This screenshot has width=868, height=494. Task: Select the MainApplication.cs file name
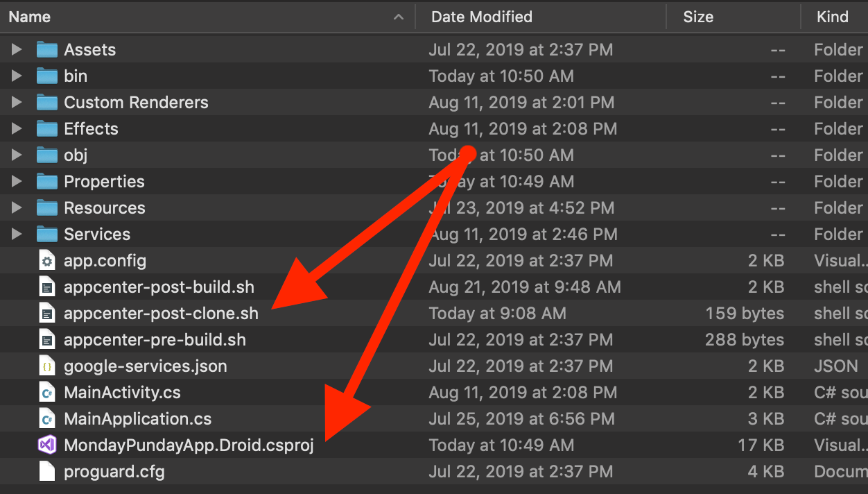[137, 419]
